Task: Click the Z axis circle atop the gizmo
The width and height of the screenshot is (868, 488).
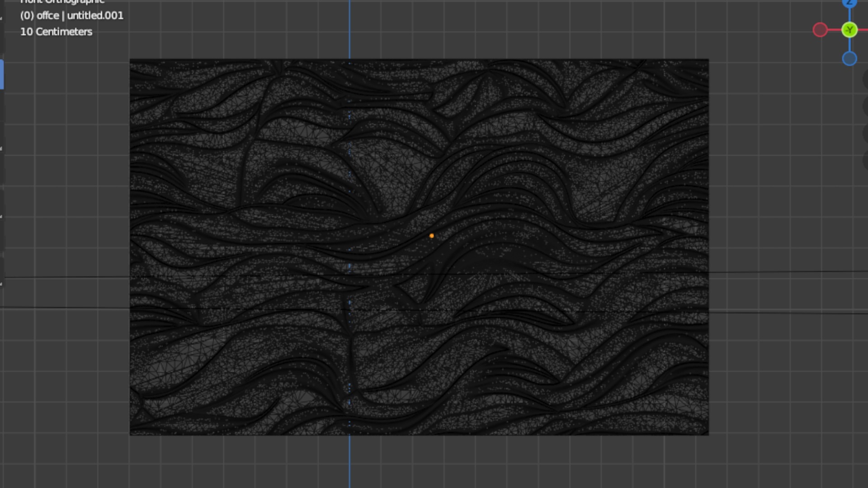Action: click(x=849, y=3)
